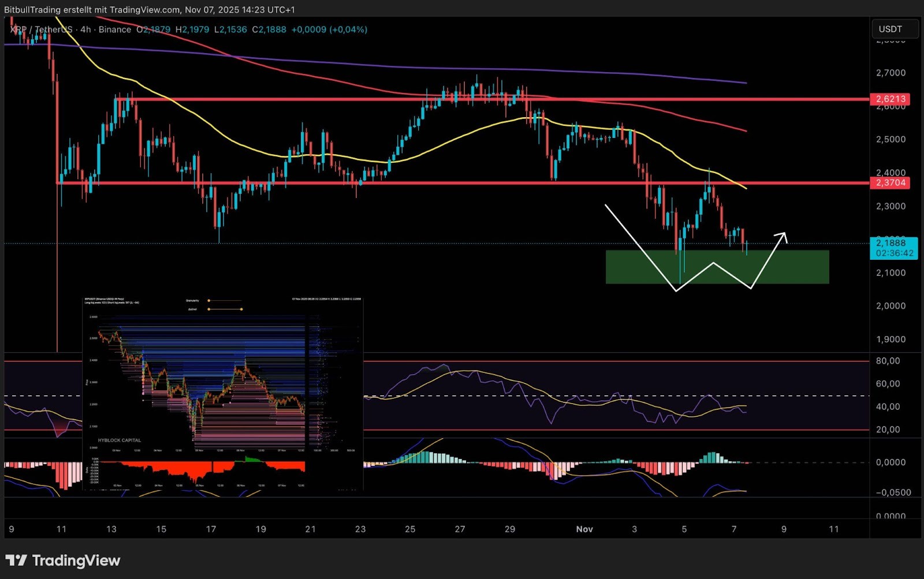The image size is (924, 579).
Task: Click the HYBLOCK CAPITAL watermark text
Action: point(119,440)
